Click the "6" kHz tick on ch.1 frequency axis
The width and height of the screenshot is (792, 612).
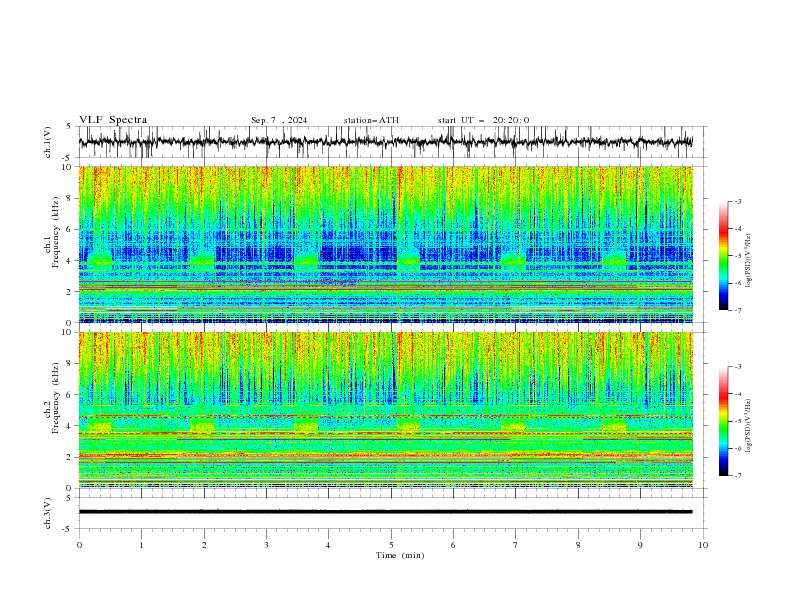(70, 230)
